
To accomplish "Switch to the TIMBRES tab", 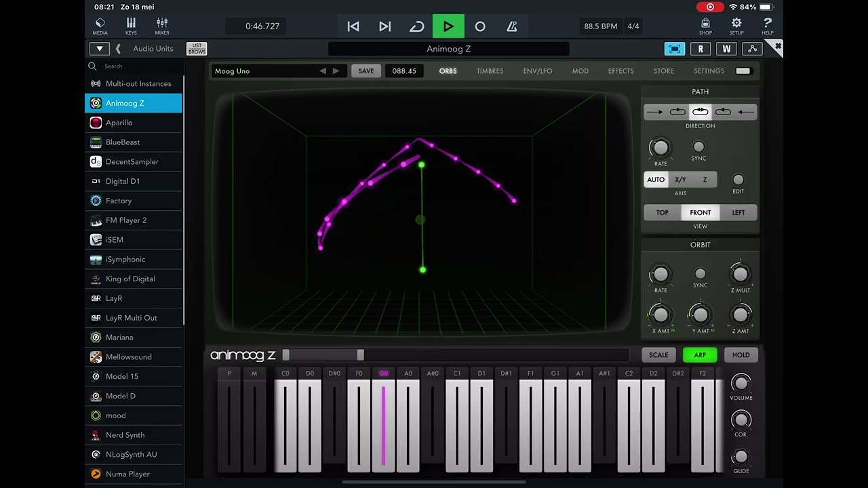I will click(x=490, y=71).
